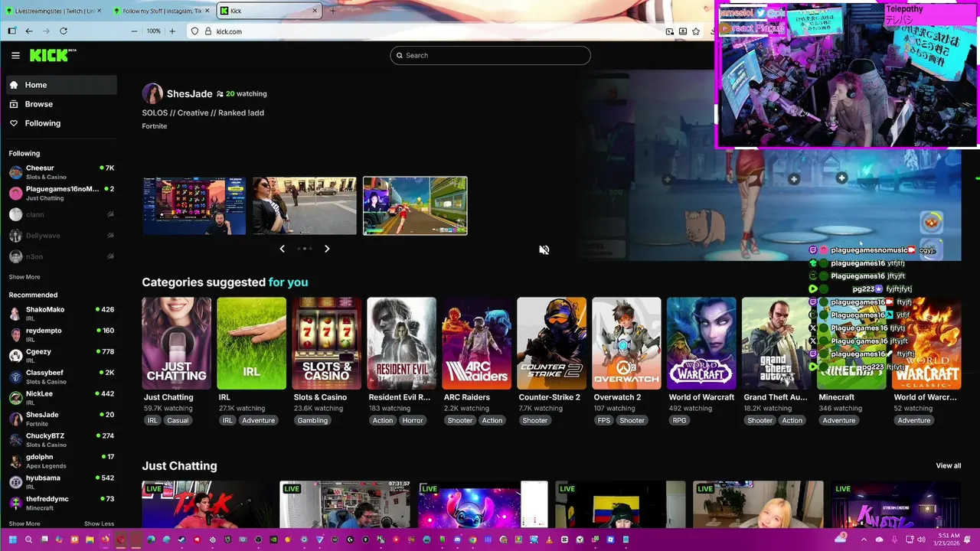Open the IRL category card
Viewport: 980px width, 551px height.
pyautogui.click(x=251, y=344)
